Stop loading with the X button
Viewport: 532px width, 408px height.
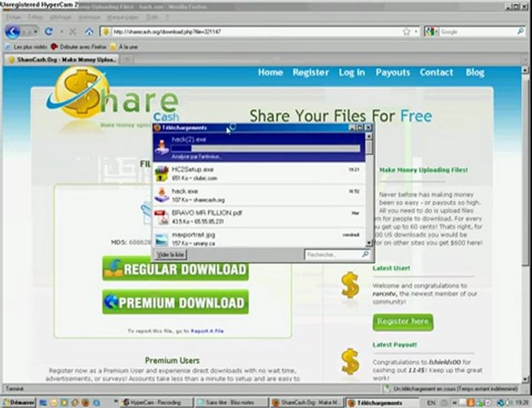pyautogui.click(x=73, y=32)
